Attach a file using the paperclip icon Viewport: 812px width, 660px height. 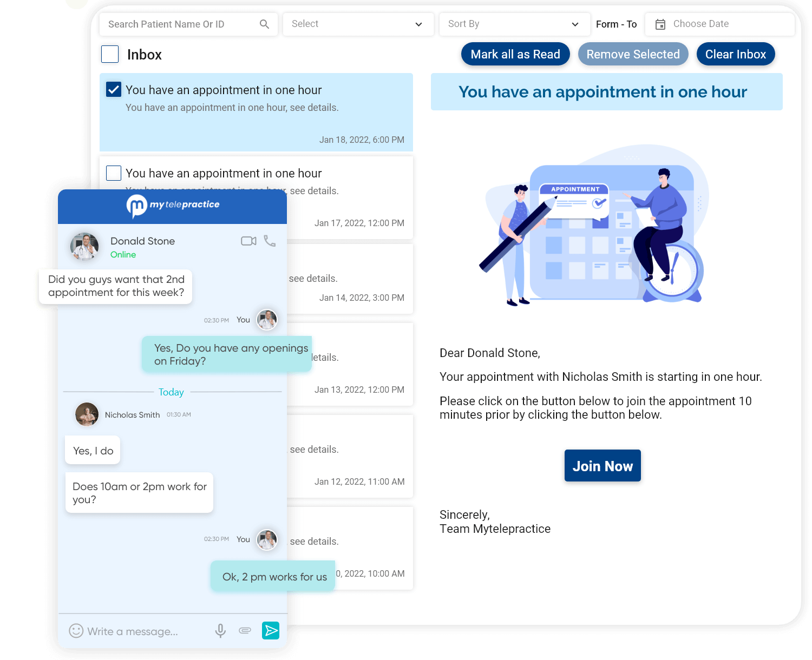[245, 630]
